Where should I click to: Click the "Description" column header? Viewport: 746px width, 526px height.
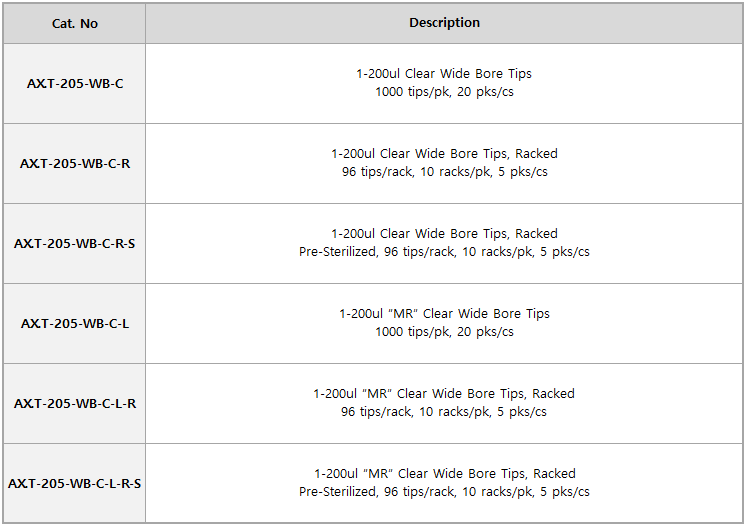(x=444, y=23)
